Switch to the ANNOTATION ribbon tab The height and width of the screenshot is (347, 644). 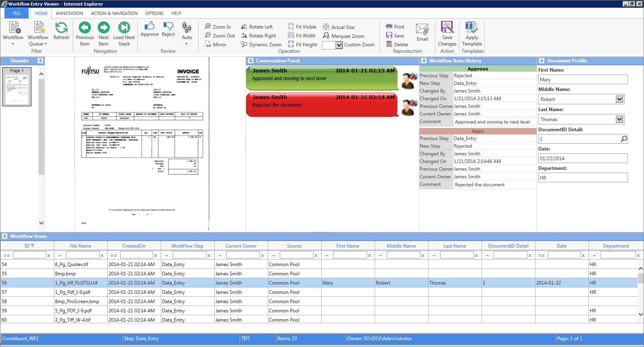point(70,13)
